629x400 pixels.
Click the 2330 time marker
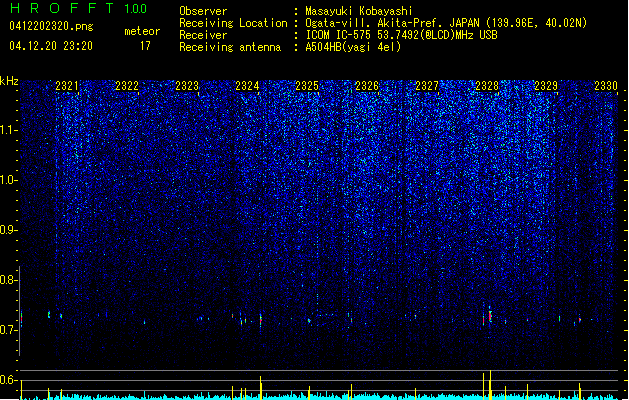pyautogui.click(x=606, y=85)
